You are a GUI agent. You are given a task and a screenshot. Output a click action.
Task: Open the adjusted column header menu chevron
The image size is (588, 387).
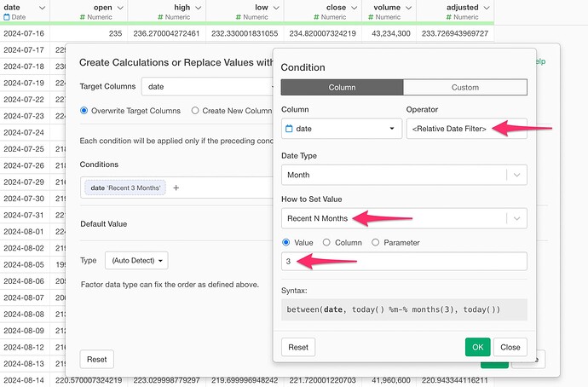pos(487,8)
